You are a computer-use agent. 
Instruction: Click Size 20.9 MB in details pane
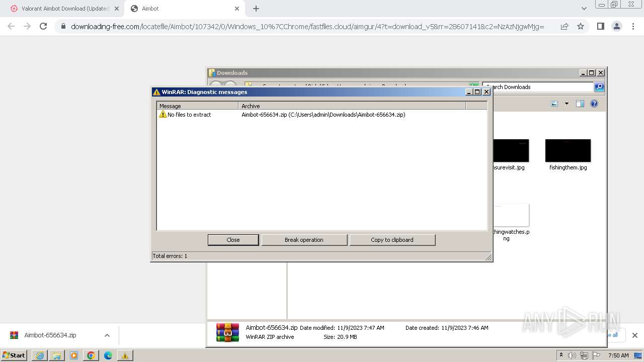[x=340, y=337]
